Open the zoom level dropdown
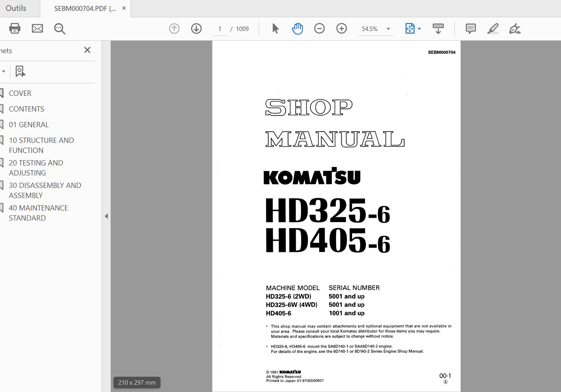 (x=388, y=29)
